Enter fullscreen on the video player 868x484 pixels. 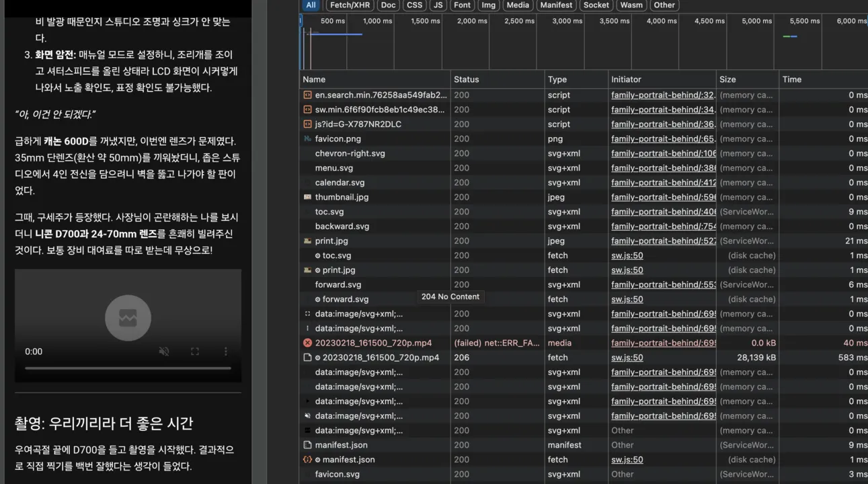(195, 352)
